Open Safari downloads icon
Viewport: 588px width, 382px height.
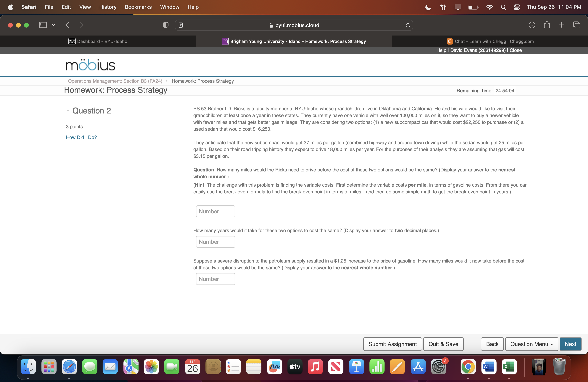tap(532, 25)
